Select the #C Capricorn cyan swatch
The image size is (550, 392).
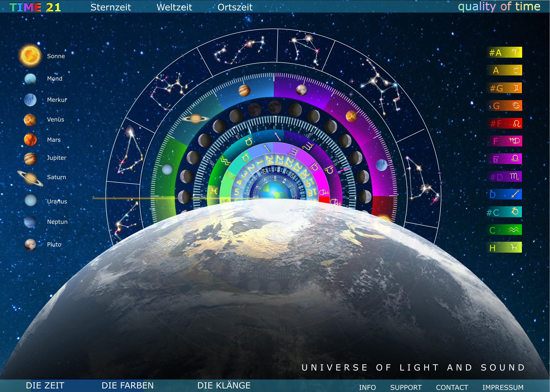click(504, 212)
